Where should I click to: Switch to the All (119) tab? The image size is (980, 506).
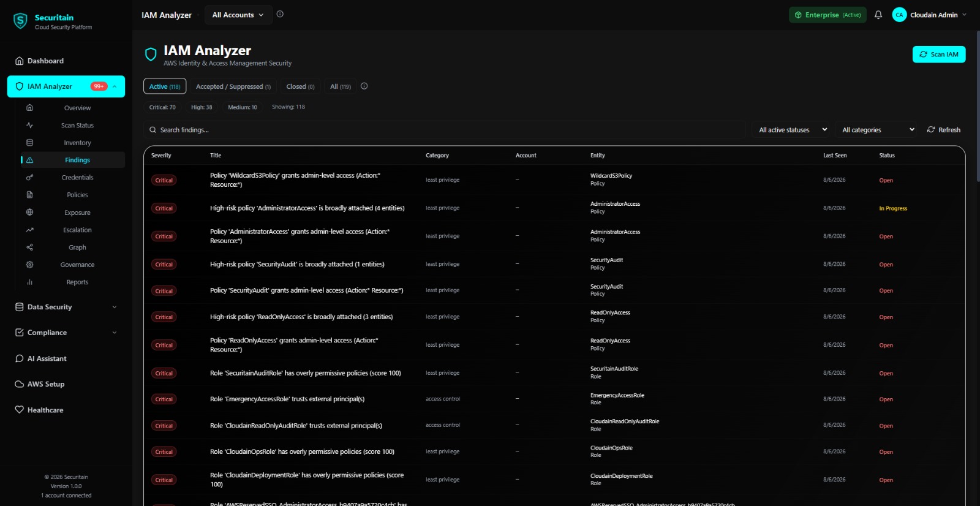point(341,86)
